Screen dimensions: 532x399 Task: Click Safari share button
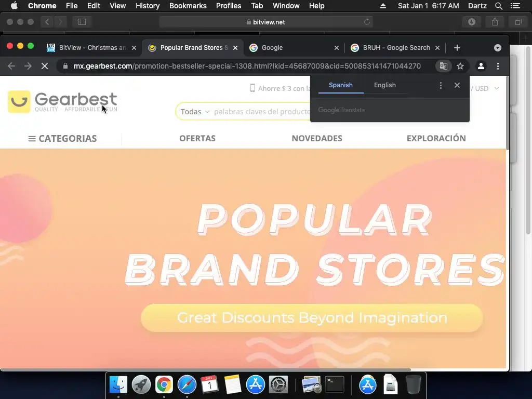[495, 22]
